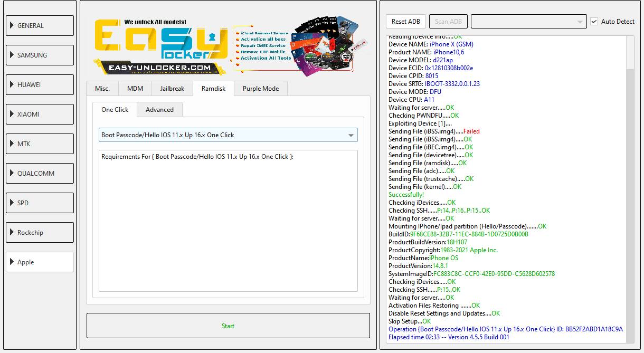Screen dimensions: 644x353
Task: Switch to the Misc. tab
Action: pos(102,88)
